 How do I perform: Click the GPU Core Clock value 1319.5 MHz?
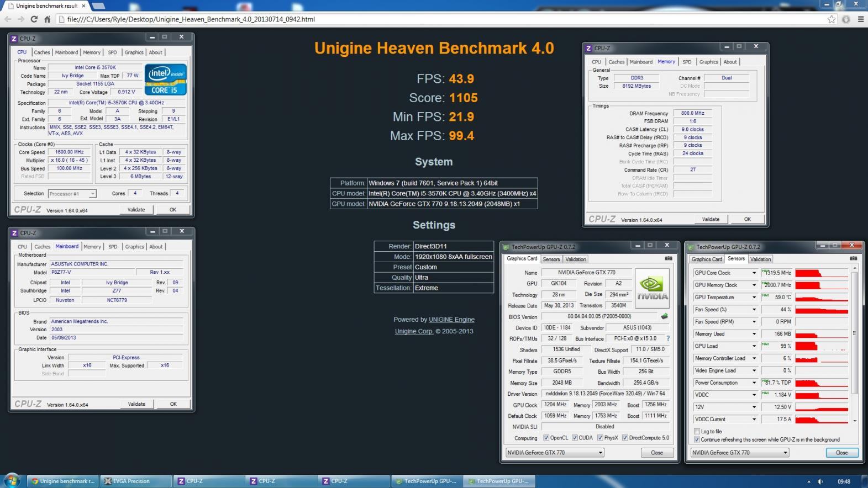tap(777, 273)
